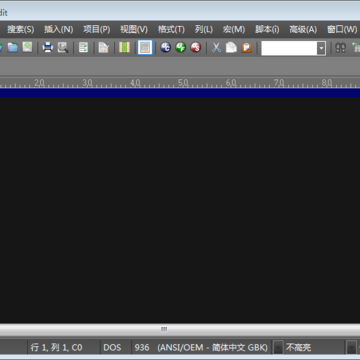Click the scissors cut icon
Screen dimensions: 360x360
(x=216, y=47)
